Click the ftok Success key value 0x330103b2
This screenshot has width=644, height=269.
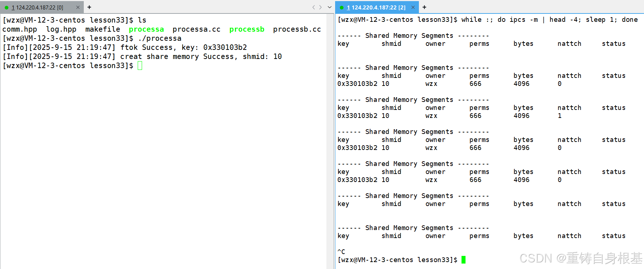pyautogui.click(x=225, y=47)
